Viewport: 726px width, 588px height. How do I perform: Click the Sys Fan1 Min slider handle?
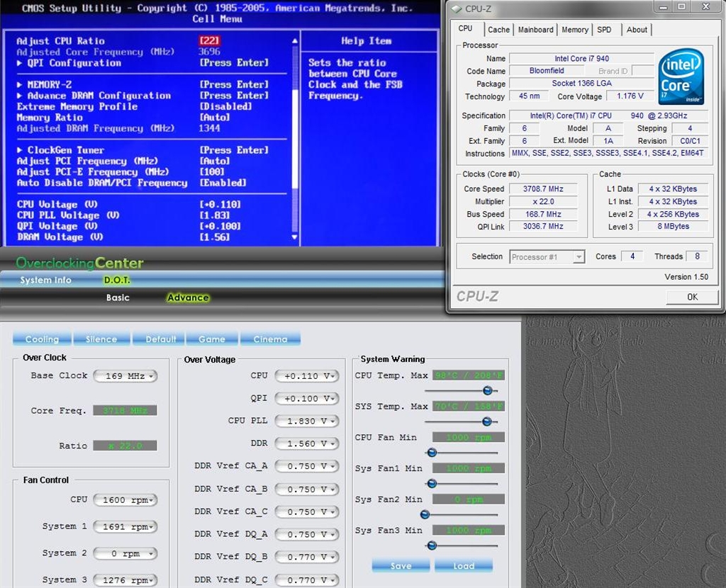[x=432, y=483]
